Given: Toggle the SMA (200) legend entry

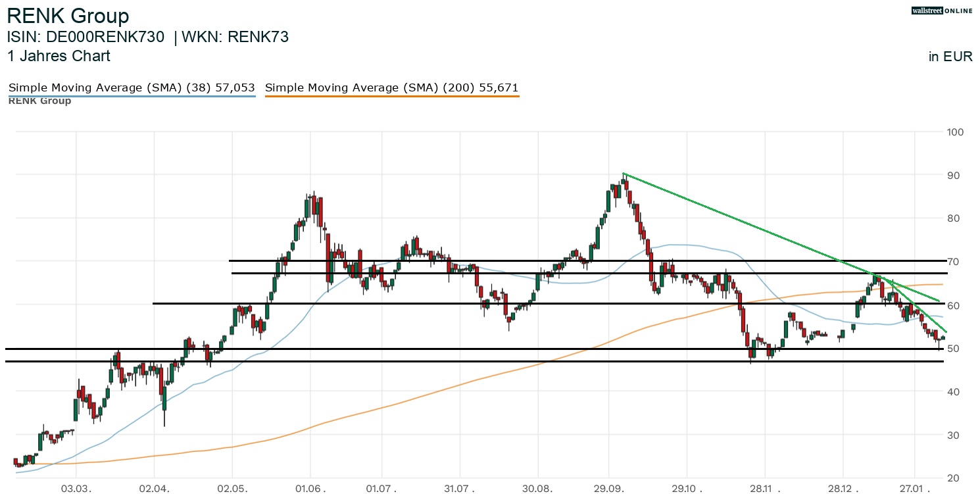Looking at the screenshot, I should (391, 87).
